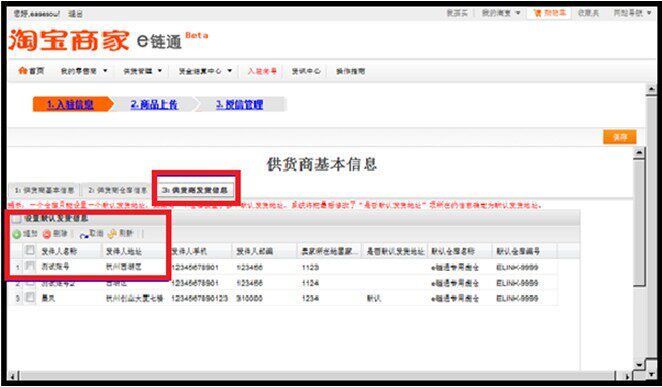This screenshot has height=387, width=662.
Task: Open the 网站导航 dropdown in top bar
Action: (x=632, y=13)
